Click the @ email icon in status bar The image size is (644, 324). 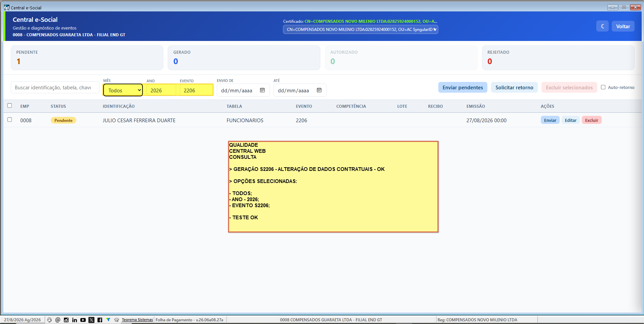(x=58, y=320)
